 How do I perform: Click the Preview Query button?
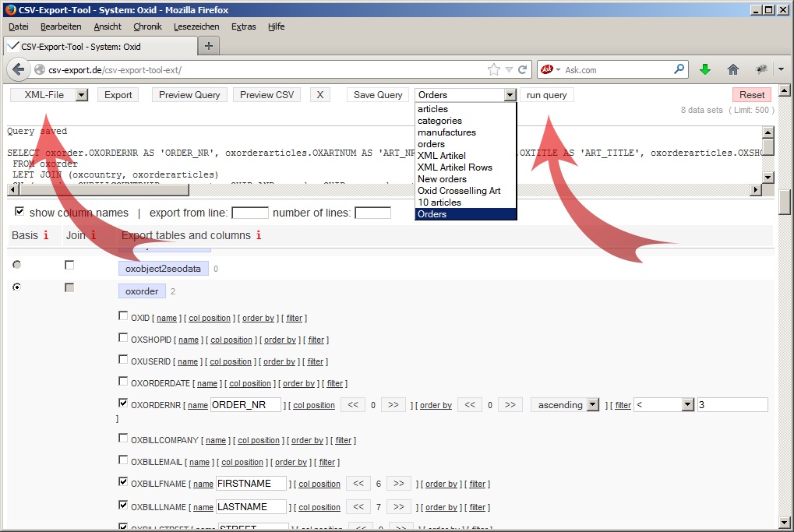coord(189,95)
